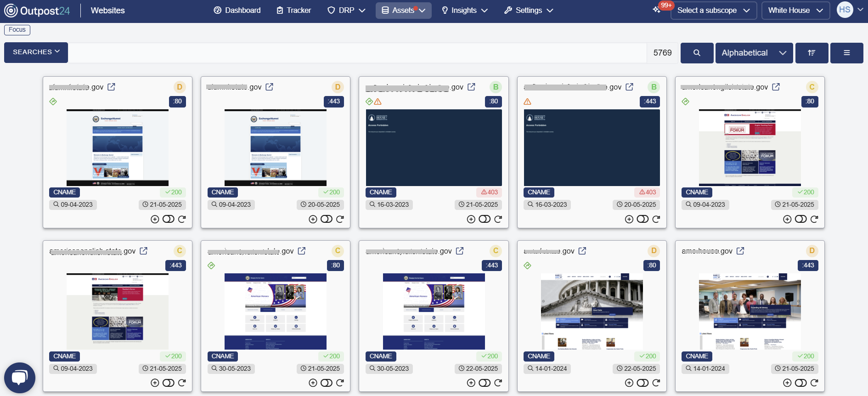Click the magnifier search button
The height and width of the screenshot is (396, 868).
point(697,53)
